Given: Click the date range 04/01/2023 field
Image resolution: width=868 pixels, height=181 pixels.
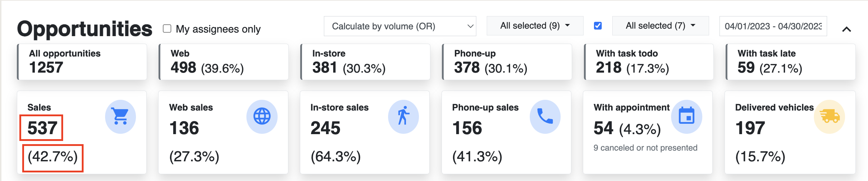Looking at the screenshot, I should click(773, 26).
